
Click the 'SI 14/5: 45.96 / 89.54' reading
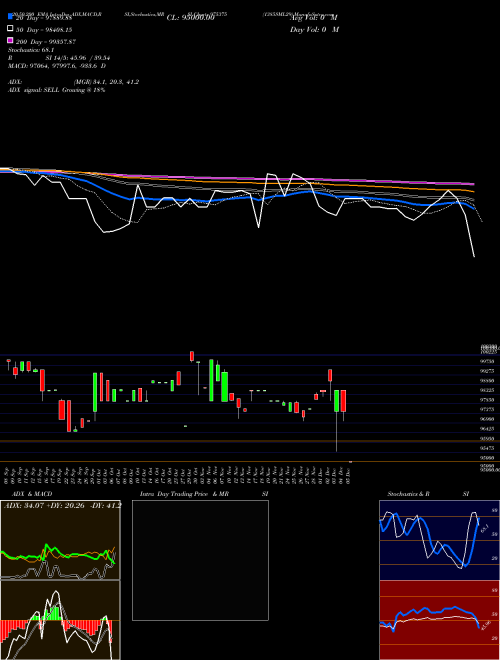(78, 58)
